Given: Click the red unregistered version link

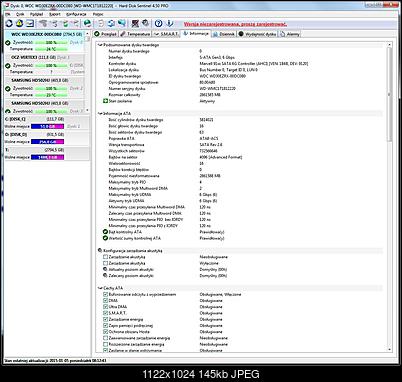Looking at the screenshot, I should 235,24.
